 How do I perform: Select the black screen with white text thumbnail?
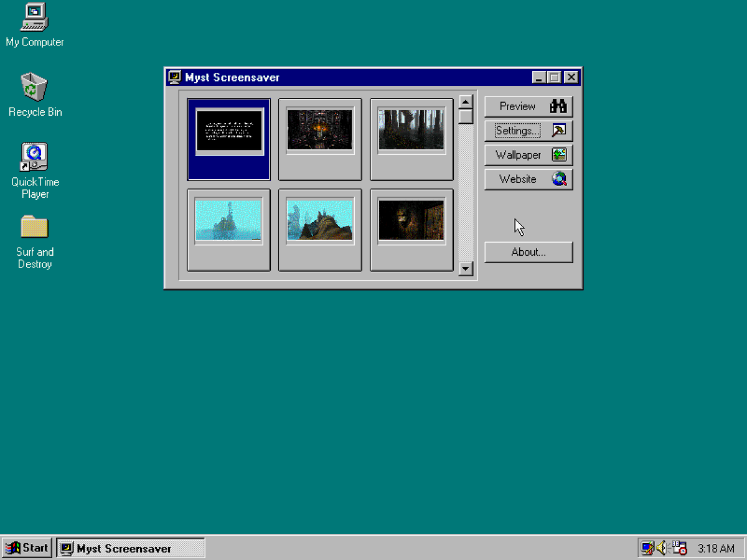229,139
